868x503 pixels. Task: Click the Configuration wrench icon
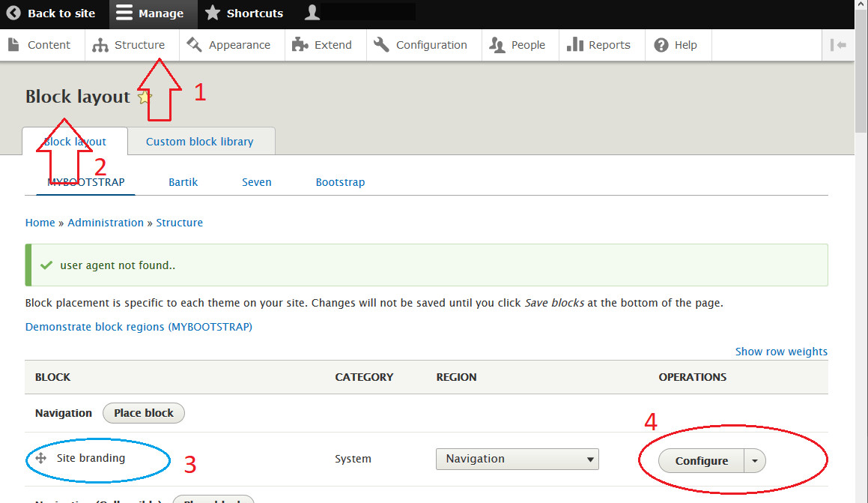(381, 44)
